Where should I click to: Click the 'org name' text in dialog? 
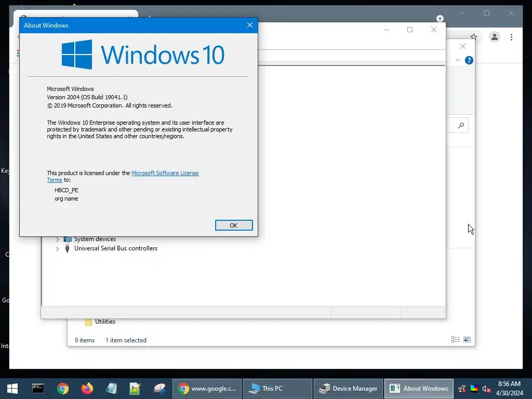(66, 199)
